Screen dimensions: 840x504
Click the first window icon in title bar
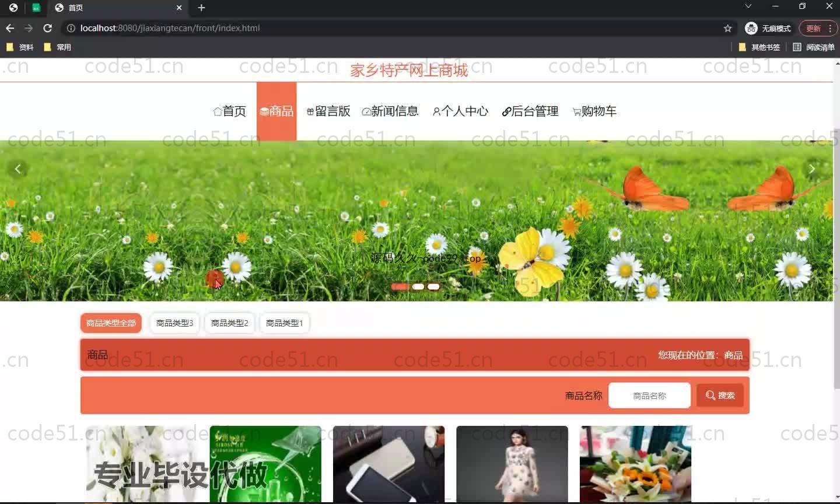click(13, 8)
